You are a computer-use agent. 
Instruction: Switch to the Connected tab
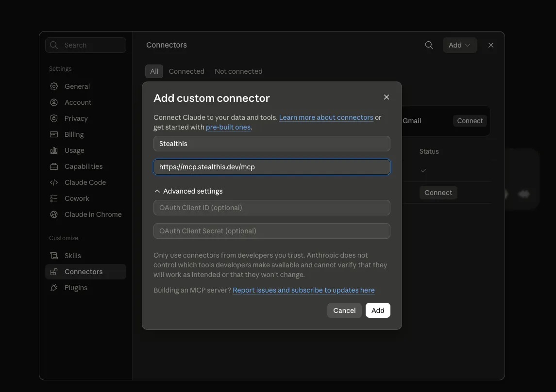pyautogui.click(x=186, y=71)
